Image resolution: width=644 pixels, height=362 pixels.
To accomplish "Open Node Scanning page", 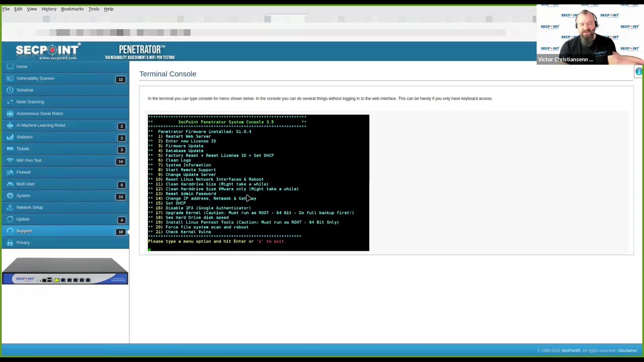I will [x=30, y=102].
